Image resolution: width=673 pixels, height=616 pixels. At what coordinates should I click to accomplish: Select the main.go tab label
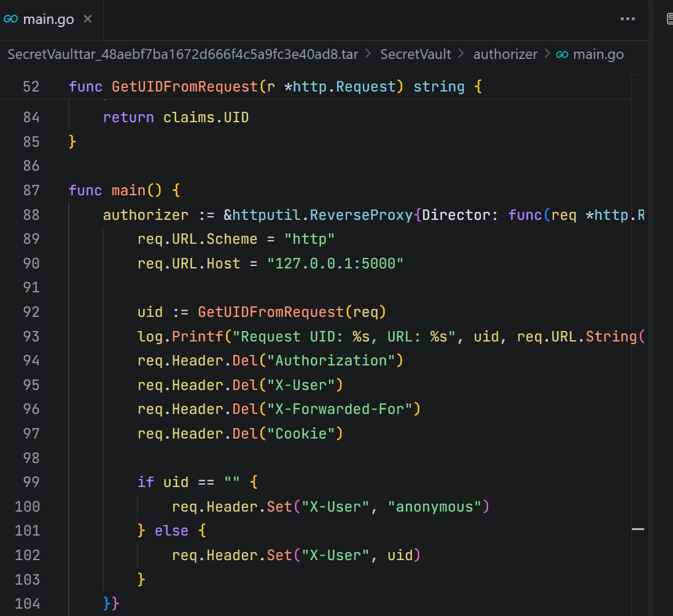click(x=48, y=19)
